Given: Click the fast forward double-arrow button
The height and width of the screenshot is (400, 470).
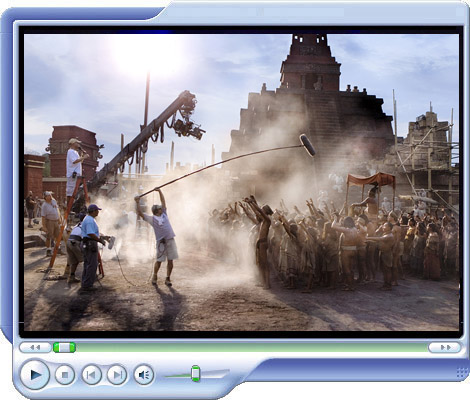Looking at the screenshot, I should [x=445, y=347].
